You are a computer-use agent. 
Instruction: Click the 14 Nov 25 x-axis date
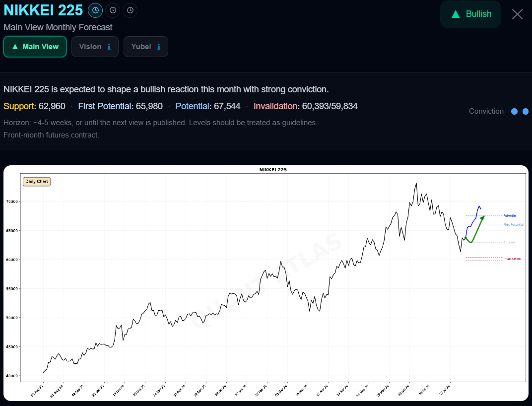[159, 391]
